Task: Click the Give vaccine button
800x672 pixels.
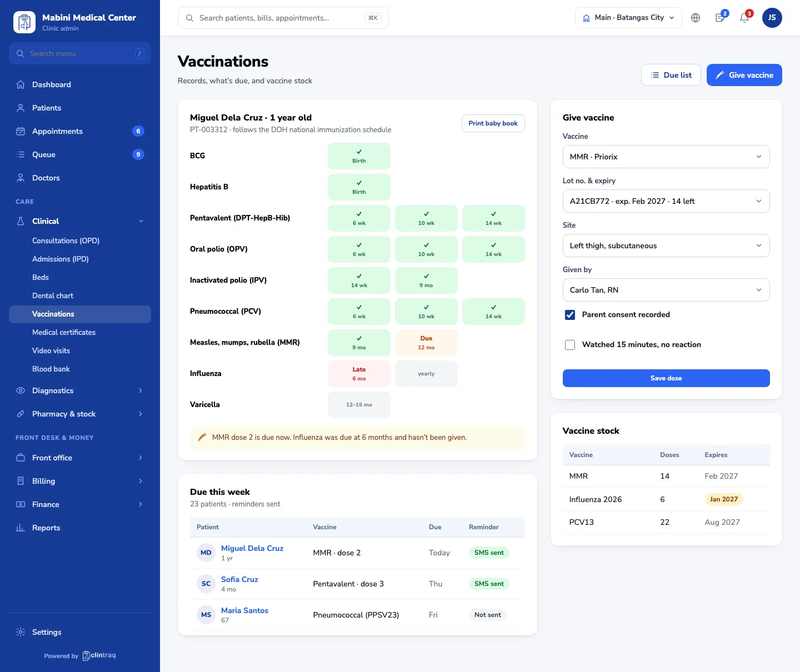Action: tap(744, 75)
